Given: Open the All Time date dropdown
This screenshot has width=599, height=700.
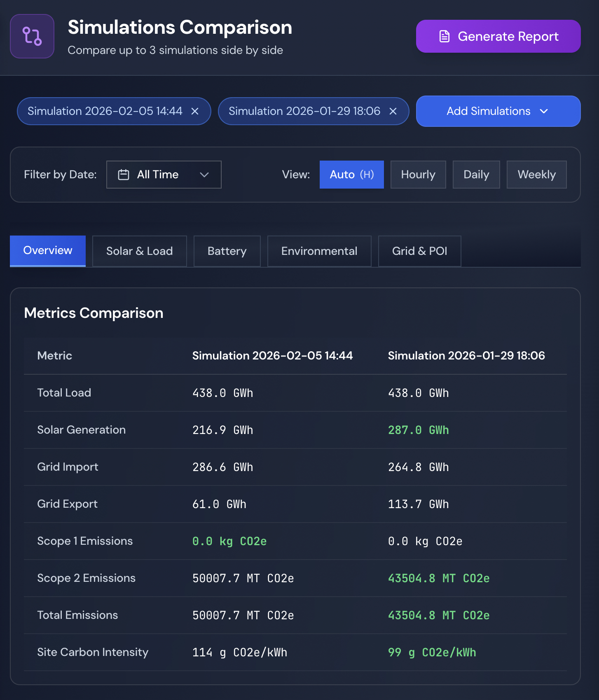Looking at the screenshot, I should click(164, 175).
